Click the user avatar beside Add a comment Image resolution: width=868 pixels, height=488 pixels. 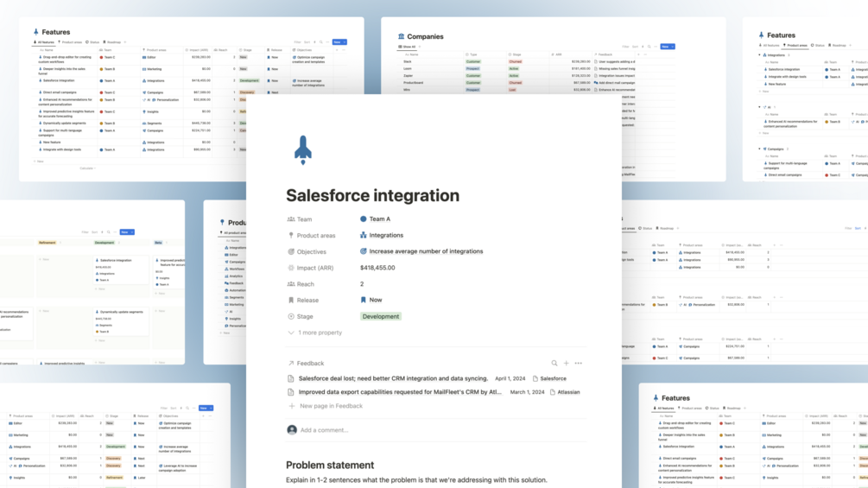(292, 430)
